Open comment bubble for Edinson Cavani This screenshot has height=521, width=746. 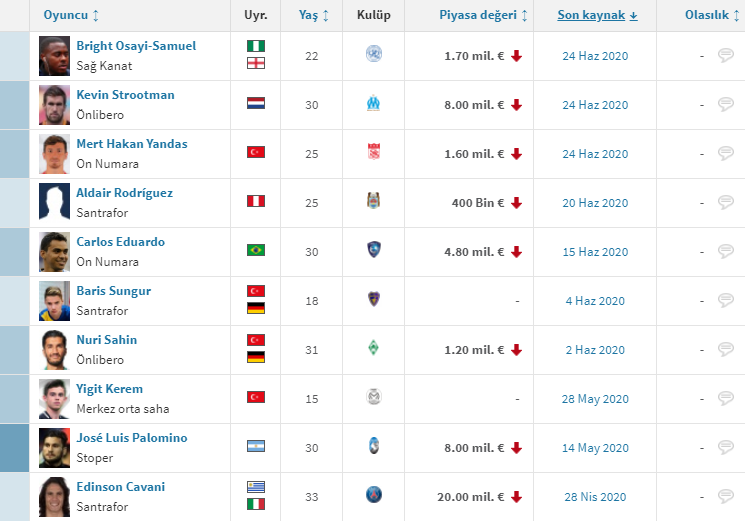pos(726,496)
